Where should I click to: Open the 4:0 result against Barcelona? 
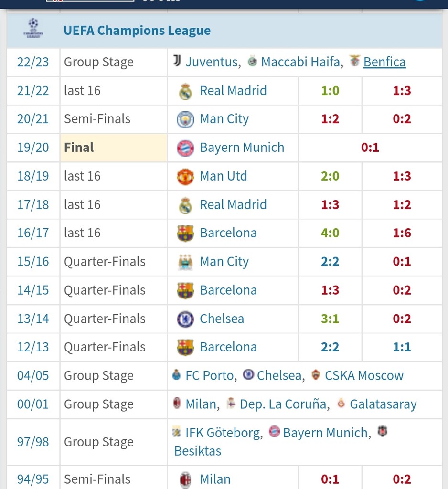(330, 233)
